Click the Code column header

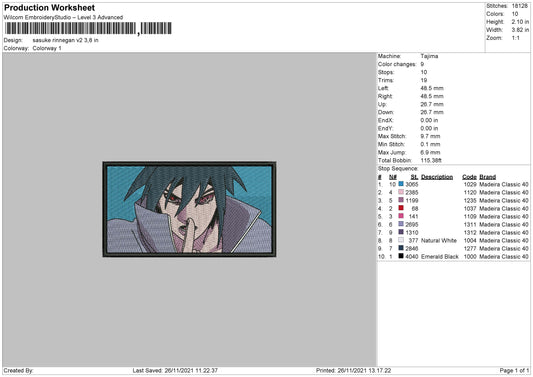coord(469,177)
